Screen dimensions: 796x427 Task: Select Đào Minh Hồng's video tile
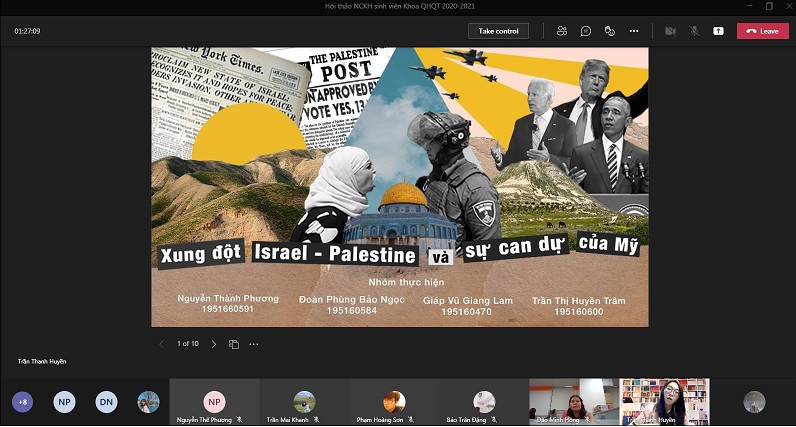(573, 402)
